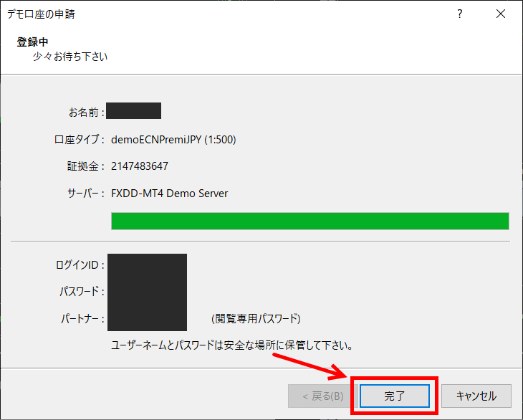Close the デモ口座の申請 dialog
Screen dimensions: 523x420
click(501, 14)
